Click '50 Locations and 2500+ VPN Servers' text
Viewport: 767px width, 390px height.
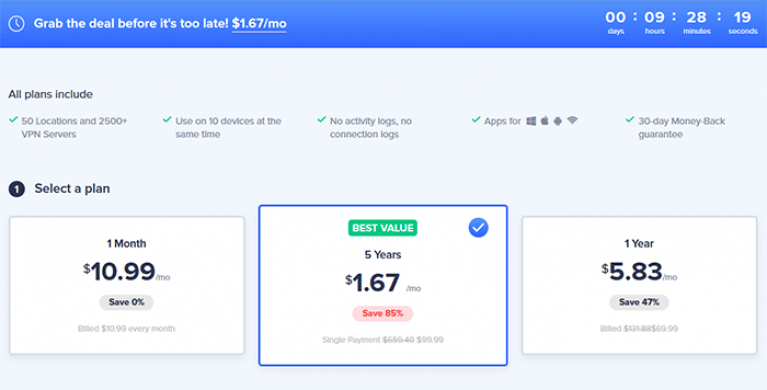[x=74, y=128]
